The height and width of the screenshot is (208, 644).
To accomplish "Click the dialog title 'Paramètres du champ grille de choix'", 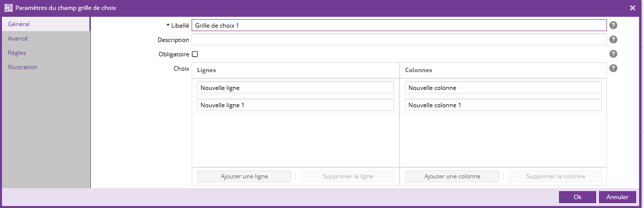I will pos(66,7).
